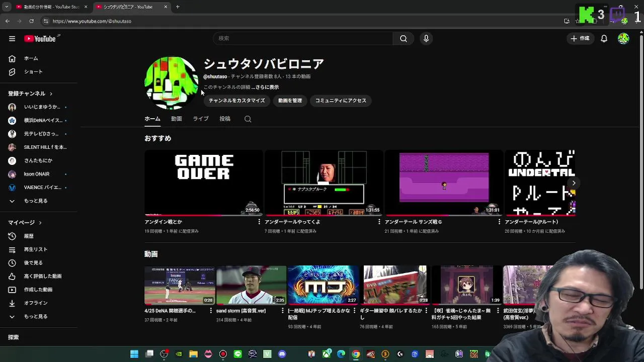Open browser tab search dropdown
Image resolution: width=644 pixels, height=362 pixels.
6,7
